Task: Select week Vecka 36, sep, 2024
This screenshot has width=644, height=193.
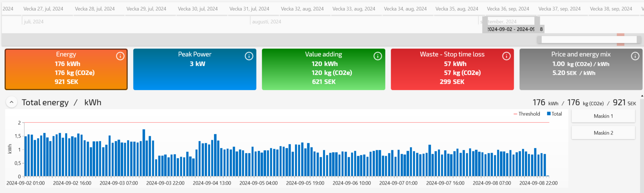Action: coord(508,9)
